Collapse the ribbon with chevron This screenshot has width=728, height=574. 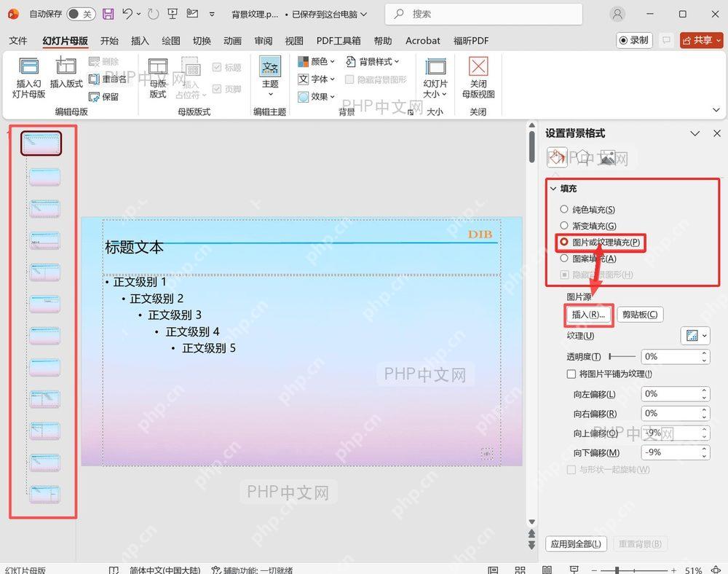pyautogui.click(x=716, y=110)
